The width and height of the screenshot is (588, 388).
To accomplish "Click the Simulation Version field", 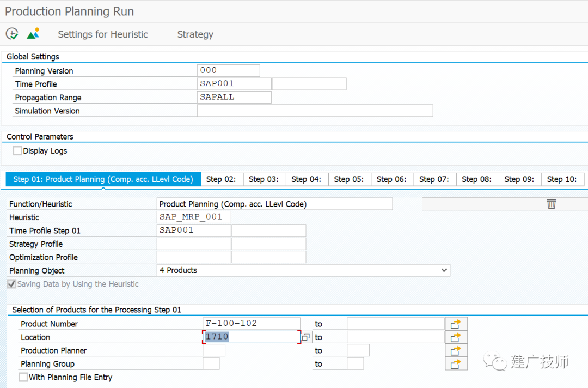I will (x=315, y=110).
